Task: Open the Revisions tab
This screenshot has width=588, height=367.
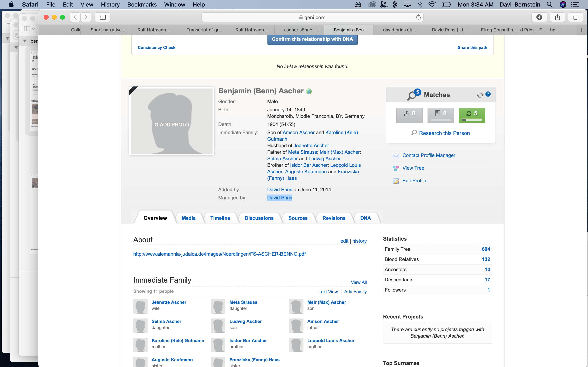Action: tap(334, 218)
